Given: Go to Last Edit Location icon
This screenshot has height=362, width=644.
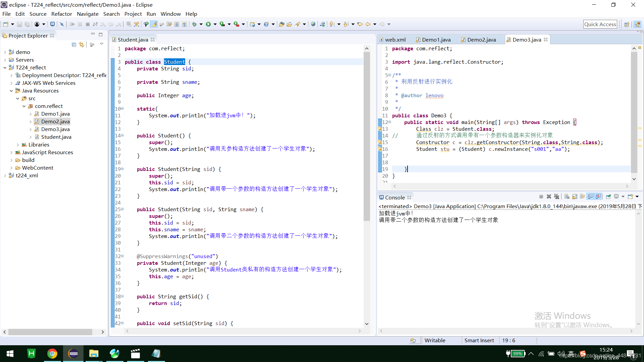Looking at the screenshot, I should [360, 24].
